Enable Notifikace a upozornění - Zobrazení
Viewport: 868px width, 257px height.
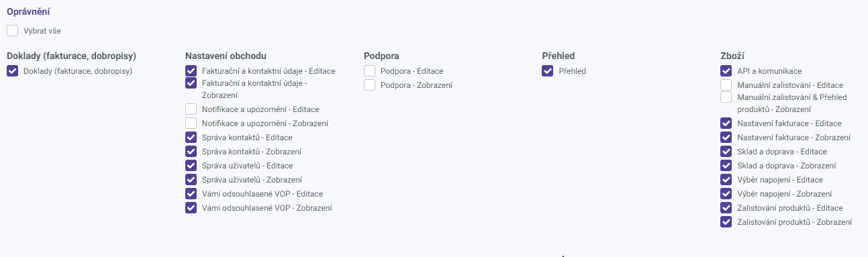[x=191, y=123]
